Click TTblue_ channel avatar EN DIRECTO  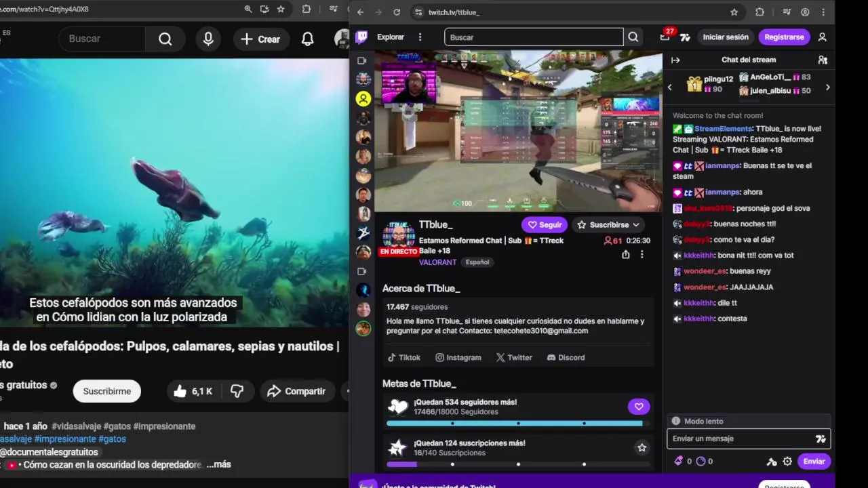point(399,238)
